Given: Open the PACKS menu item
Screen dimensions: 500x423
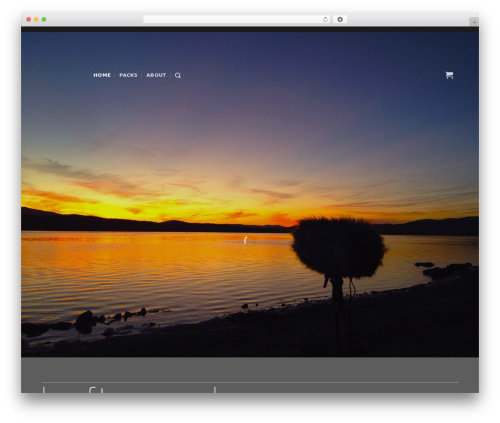Looking at the screenshot, I should 128,75.
